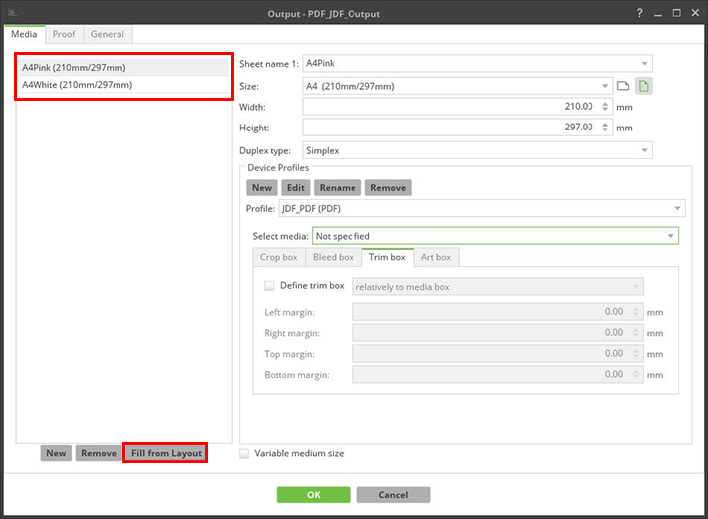
Task: Select A4White in the media list
Action: pyautogui.click(x=77, y=85)
